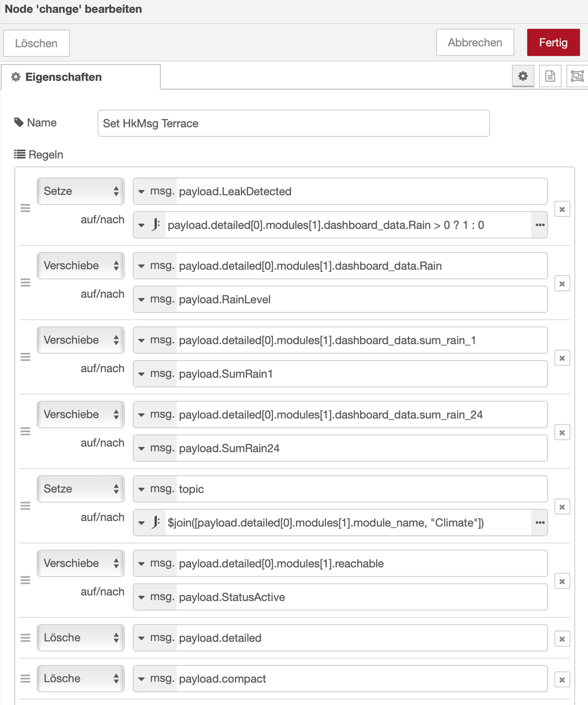
Task: Click the Name field with Set HkMsg Terrace
Action: tap(293, 124)
